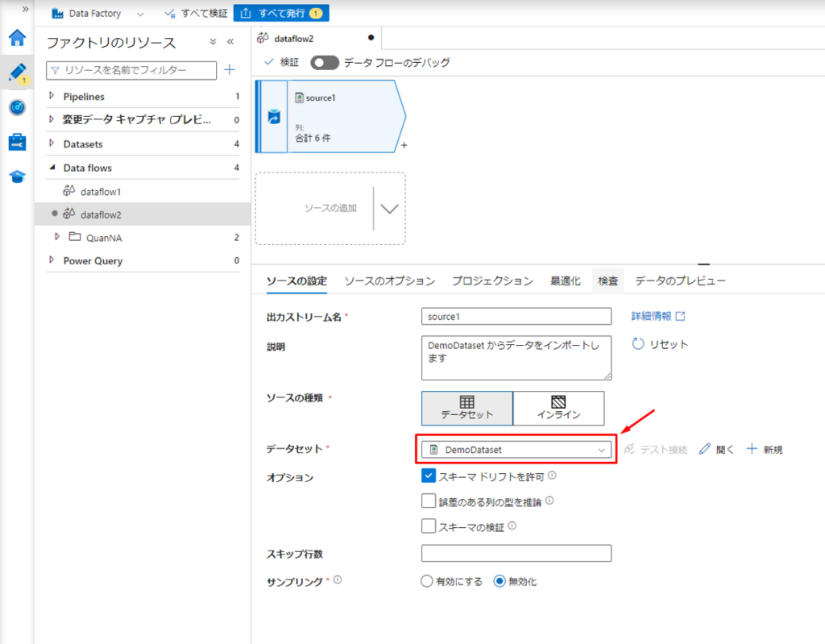Open the Learning center graduation cap icon

(17, 177)
